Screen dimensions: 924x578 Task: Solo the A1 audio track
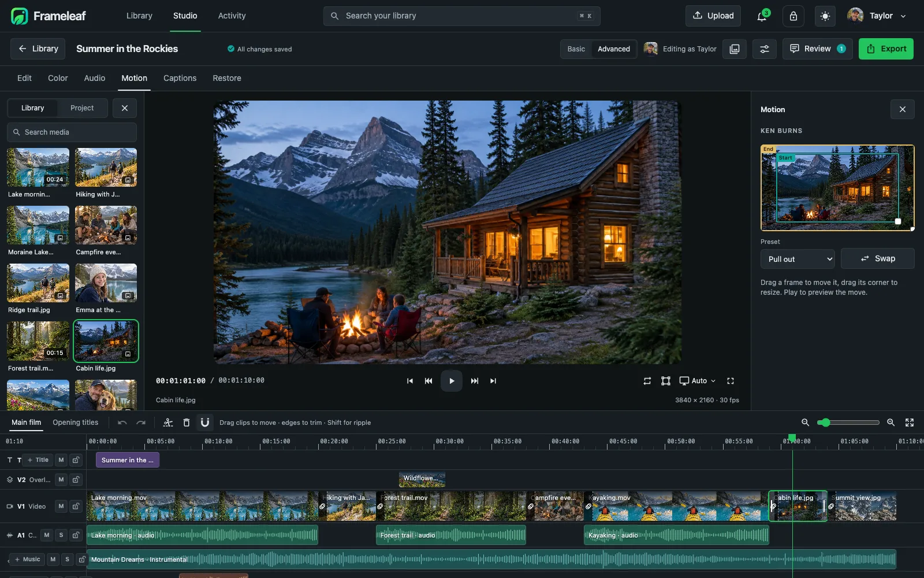click(x=61, y=535)
